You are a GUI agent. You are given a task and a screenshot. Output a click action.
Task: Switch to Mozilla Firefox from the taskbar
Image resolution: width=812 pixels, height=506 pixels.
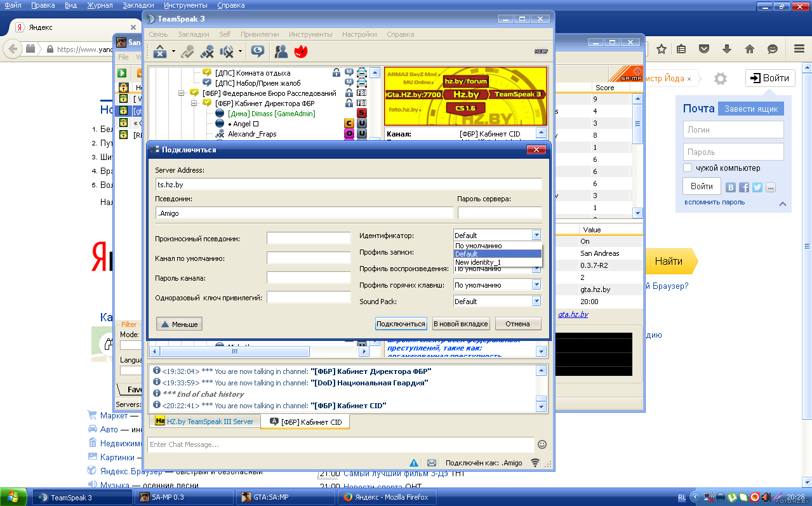[388, 497]
